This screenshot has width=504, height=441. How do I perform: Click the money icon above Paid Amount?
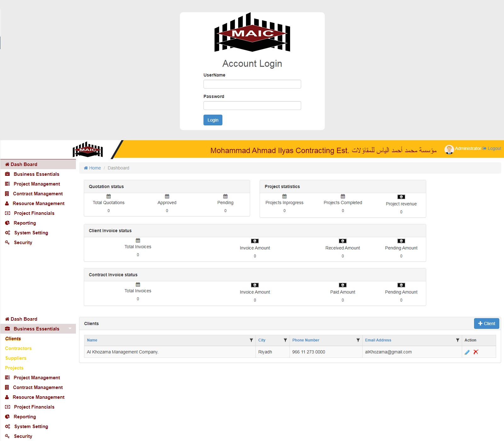click(343, 285)
